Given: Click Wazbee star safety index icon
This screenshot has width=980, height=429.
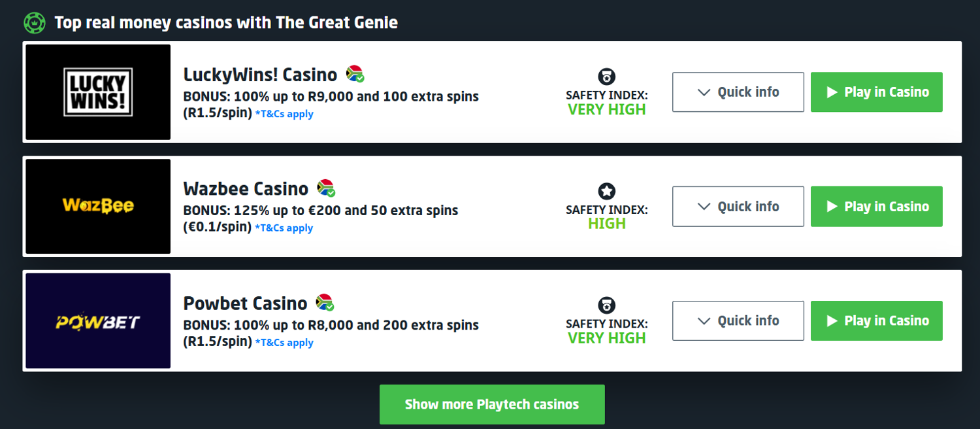Looking at the screenshot, I should pyautogui.click(x=606, y=191).
